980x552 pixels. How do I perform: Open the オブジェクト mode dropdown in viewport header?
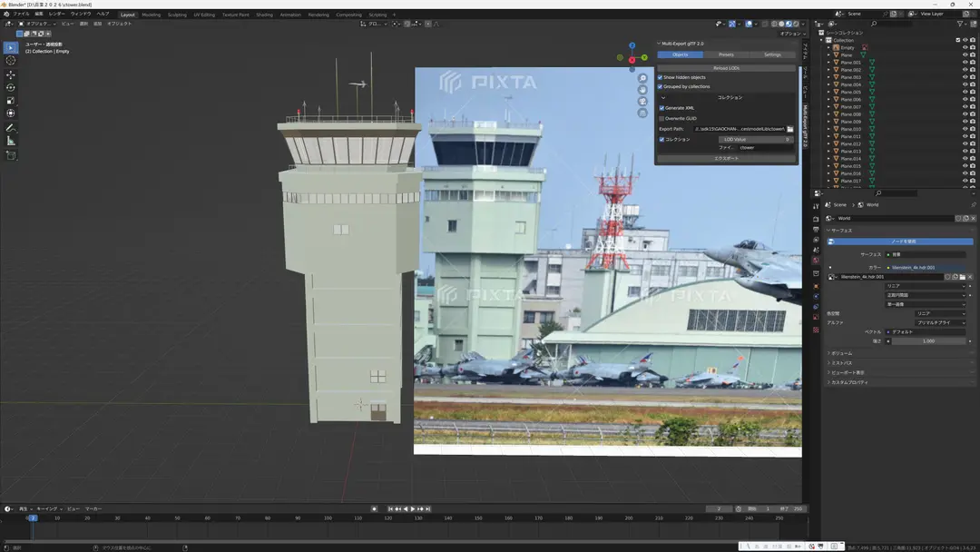[37, 24]
